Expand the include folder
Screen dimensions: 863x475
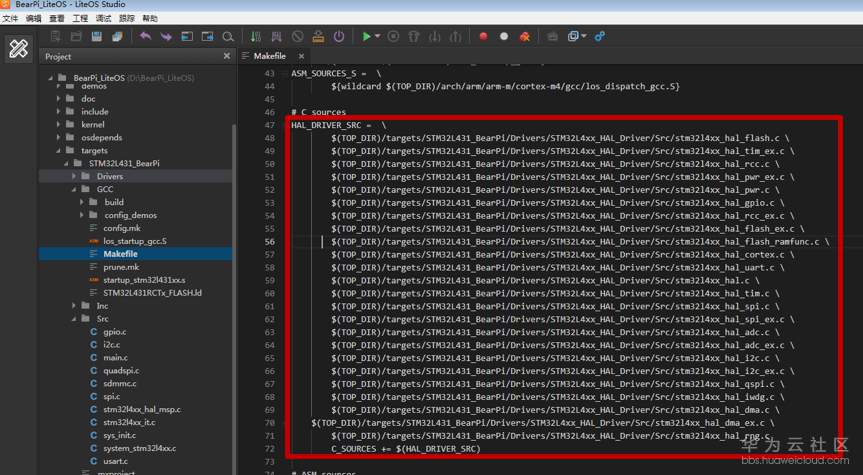[58, 112]
